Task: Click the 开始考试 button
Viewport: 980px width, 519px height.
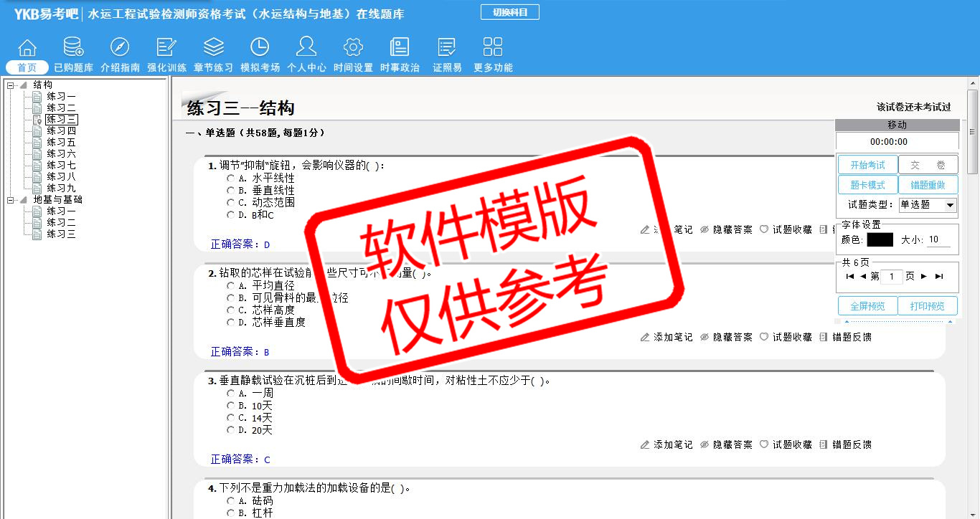Action: point(867,165)
